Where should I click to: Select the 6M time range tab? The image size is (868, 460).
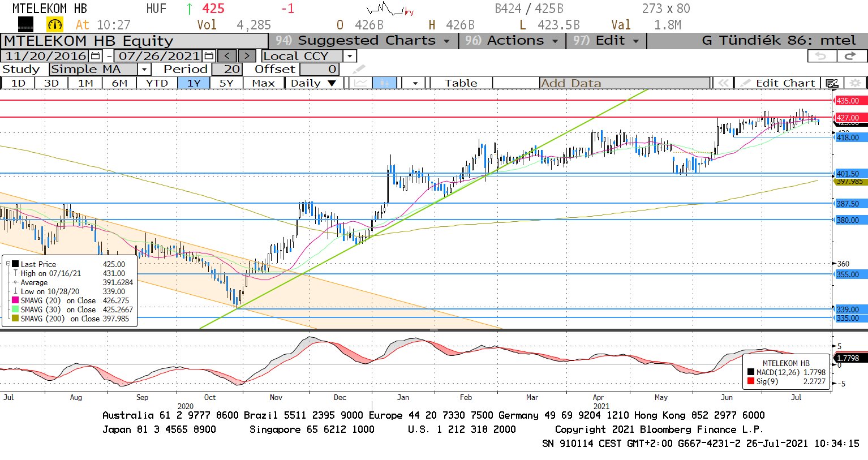[119, 83]
